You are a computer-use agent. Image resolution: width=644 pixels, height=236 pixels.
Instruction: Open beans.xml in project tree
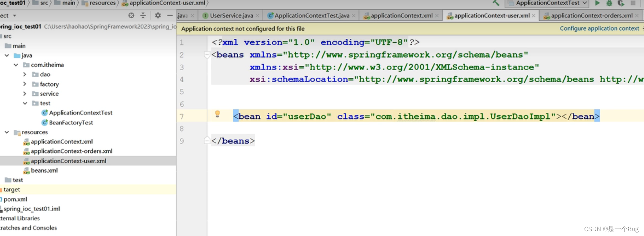pyautogui.click(x=44, y=170)
